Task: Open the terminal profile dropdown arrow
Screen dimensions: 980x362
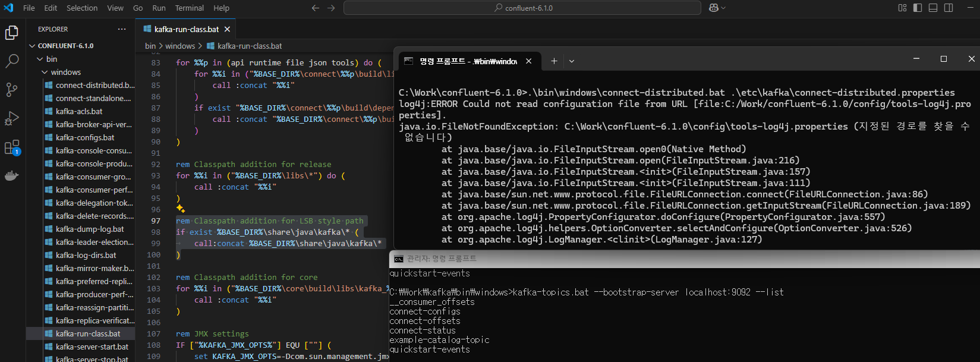Action: click(572, 61)
